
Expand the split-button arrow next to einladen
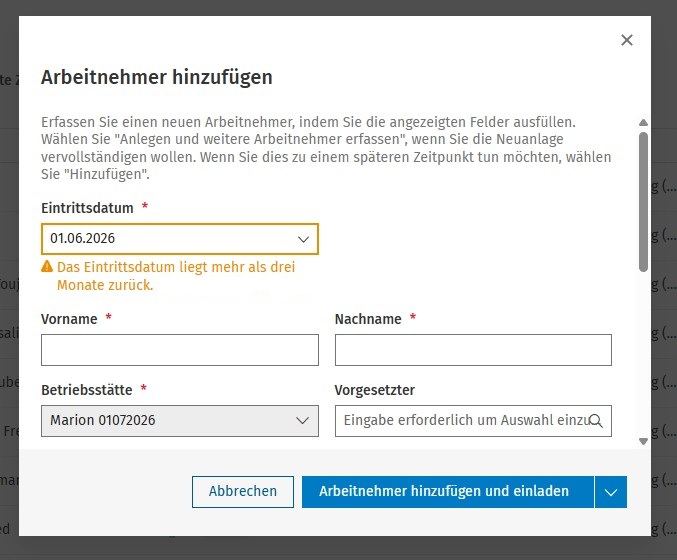[611, 492]
